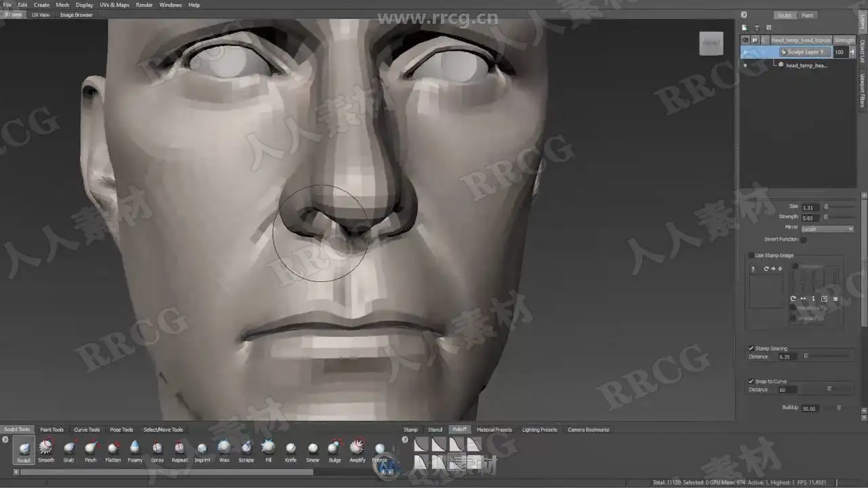Switch to Pose Tools tab
Screen dimensions: 868x488
tap(121, 430)
